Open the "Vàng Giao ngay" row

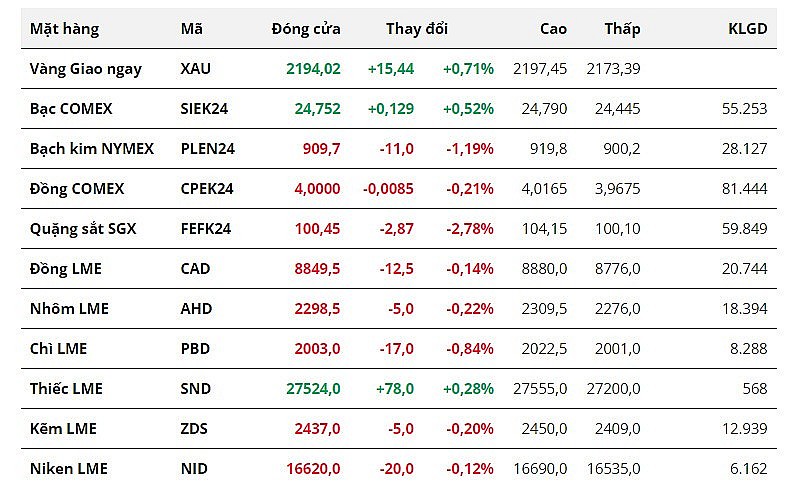[x=86, y=69]
